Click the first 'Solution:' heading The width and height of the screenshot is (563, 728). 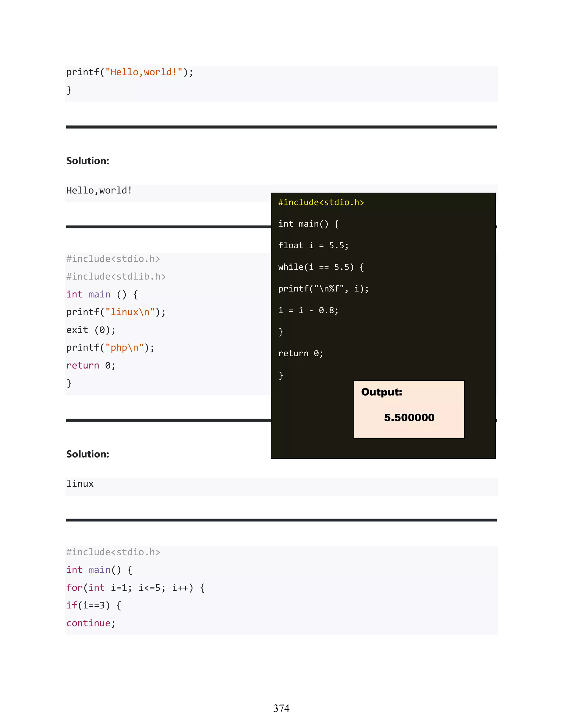[x=88, y=161]
